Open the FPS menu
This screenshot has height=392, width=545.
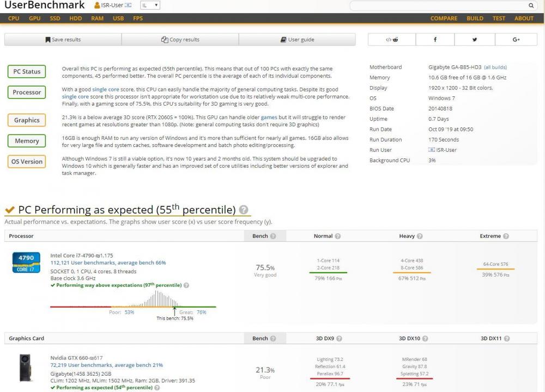tap(138, 19)
